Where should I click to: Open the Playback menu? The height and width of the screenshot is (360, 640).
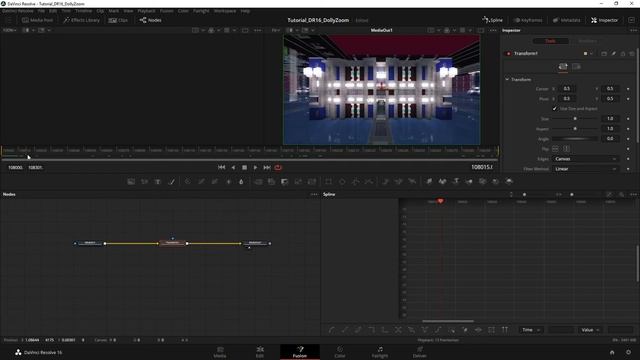click(147, 11)
